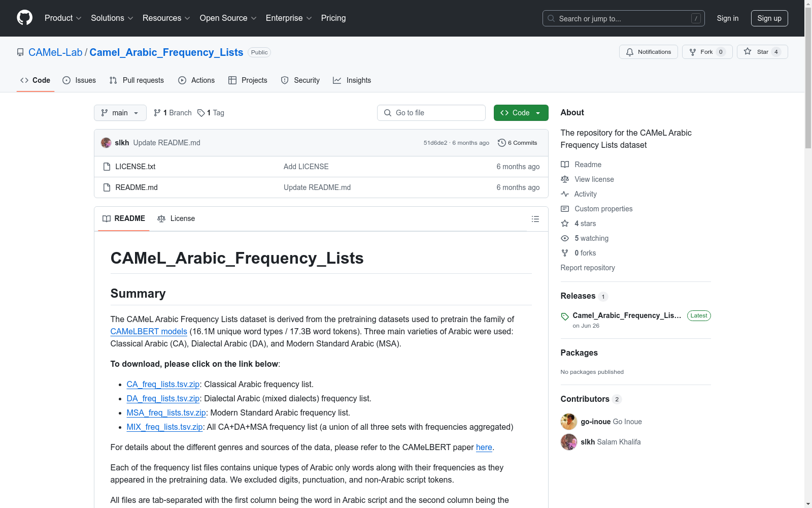The image size is (812, 508).
Task: Open the Report repository link
Action: coord(588,268)
